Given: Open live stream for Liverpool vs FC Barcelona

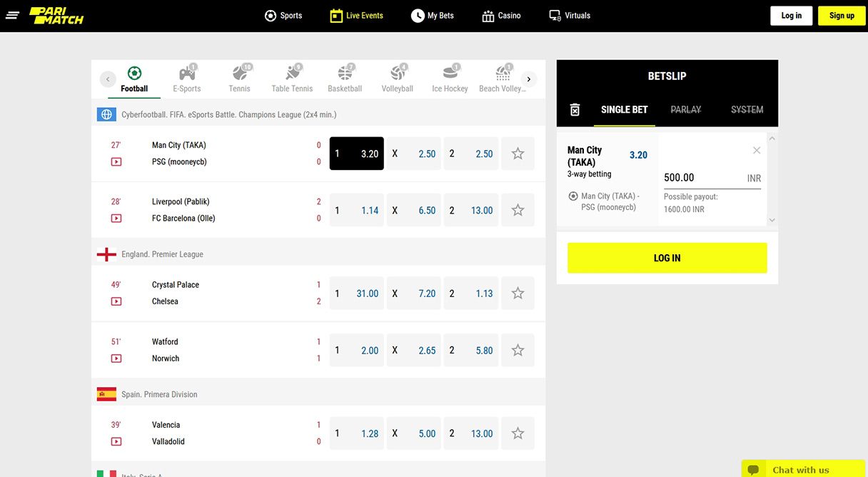Looking at the screenshot, I should pyautogui.click(x=116, y=219).
